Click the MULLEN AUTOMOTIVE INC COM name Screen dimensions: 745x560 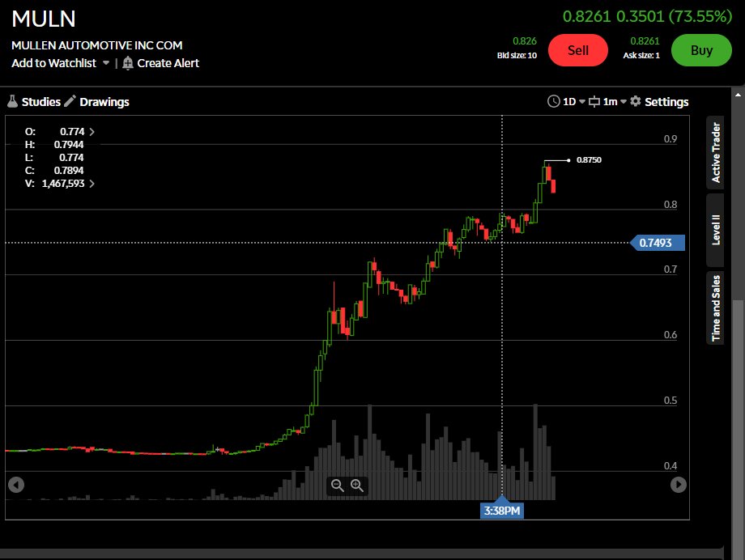[x=97, y=45]
